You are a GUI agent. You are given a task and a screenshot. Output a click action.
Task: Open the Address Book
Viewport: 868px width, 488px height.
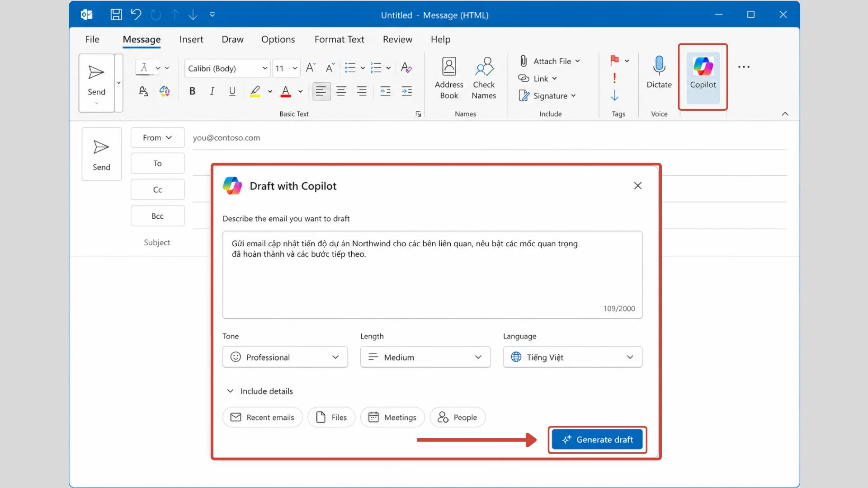pos(449,78)
